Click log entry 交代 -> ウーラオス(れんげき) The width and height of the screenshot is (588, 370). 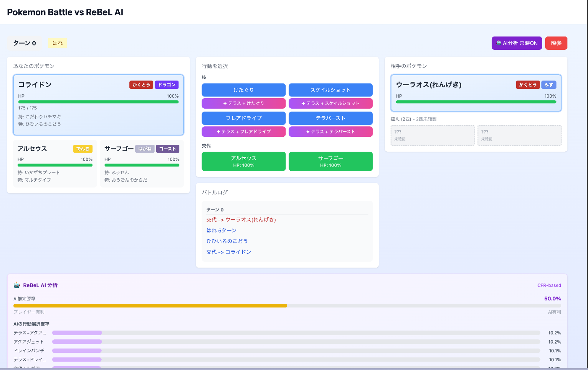pyautogui.click(x=241, y=220)
